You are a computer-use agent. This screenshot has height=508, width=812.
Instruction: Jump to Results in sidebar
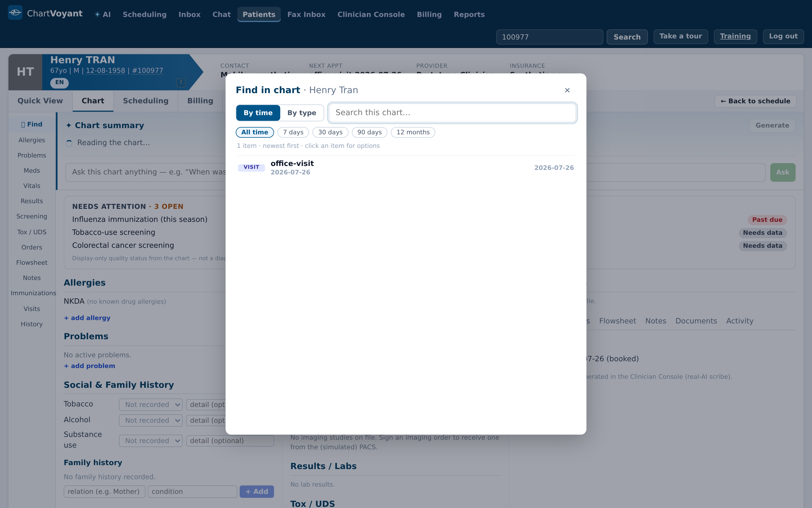(32, 201)
